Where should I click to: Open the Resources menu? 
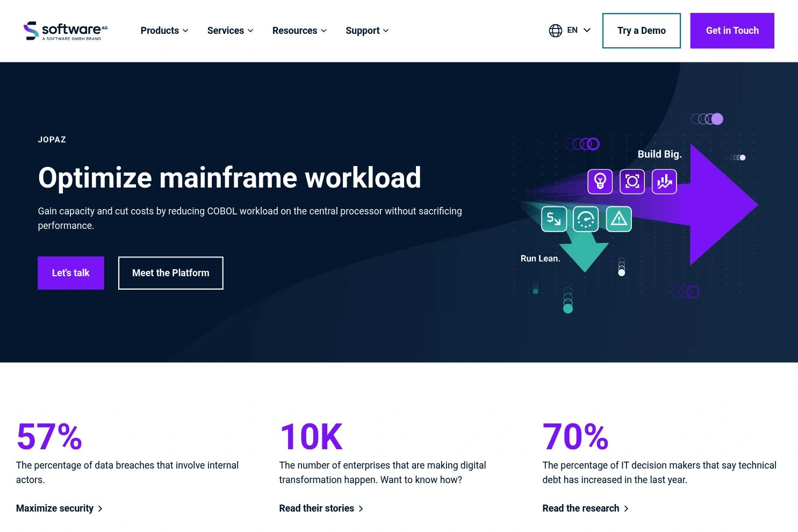click(x=299, y=31)
